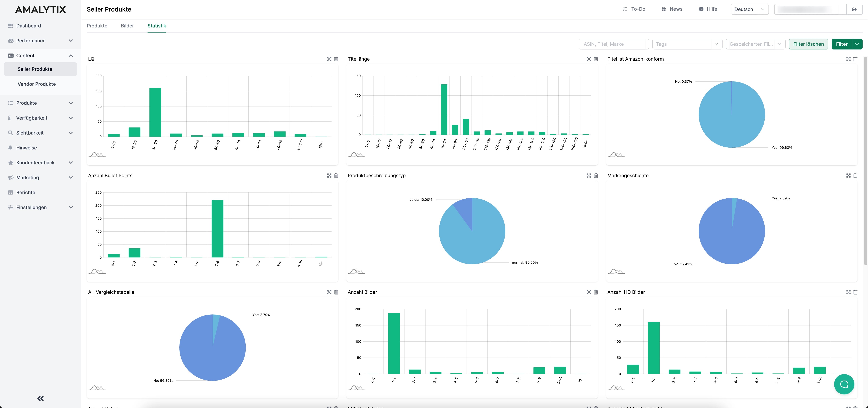The height and width of the screenshot is (408, 868).
Task: Click the green Filter button
Action: point(842,44)
